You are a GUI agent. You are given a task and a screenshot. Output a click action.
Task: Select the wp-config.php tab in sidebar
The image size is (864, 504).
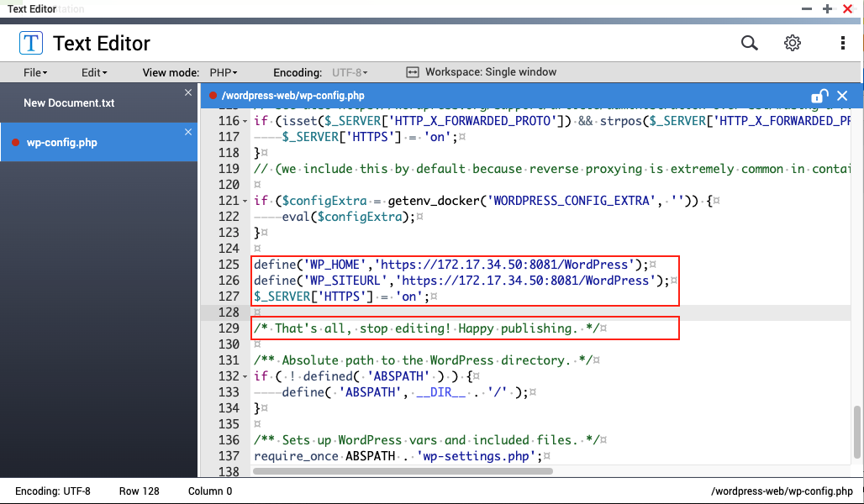point(62,143)
